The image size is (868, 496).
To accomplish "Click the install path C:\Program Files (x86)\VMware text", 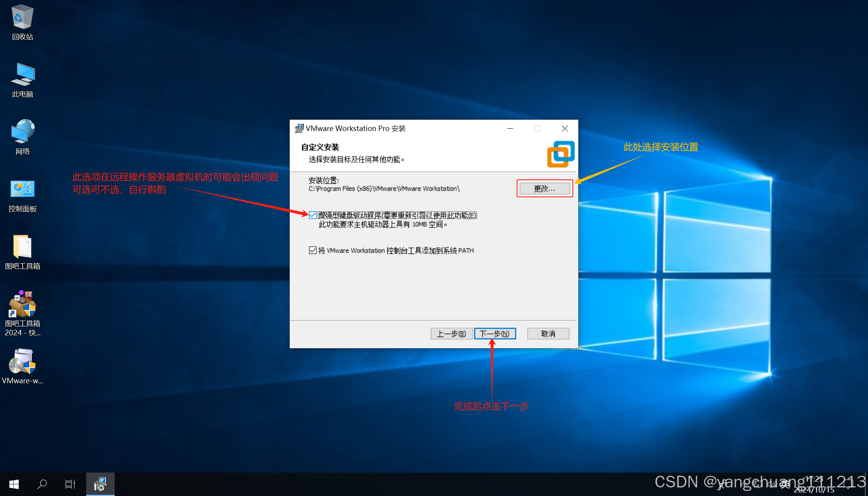I will pos(384,189).
